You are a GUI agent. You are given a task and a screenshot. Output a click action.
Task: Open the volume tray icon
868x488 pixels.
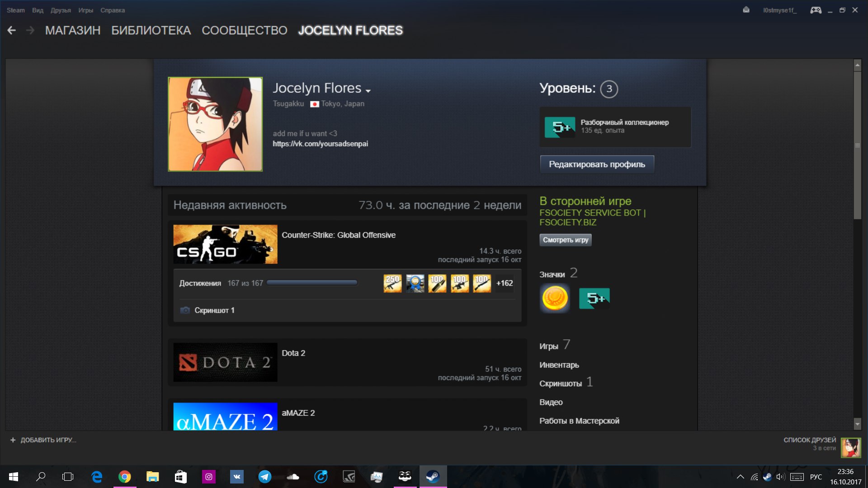pyautogui.click(x=780, y=477)
